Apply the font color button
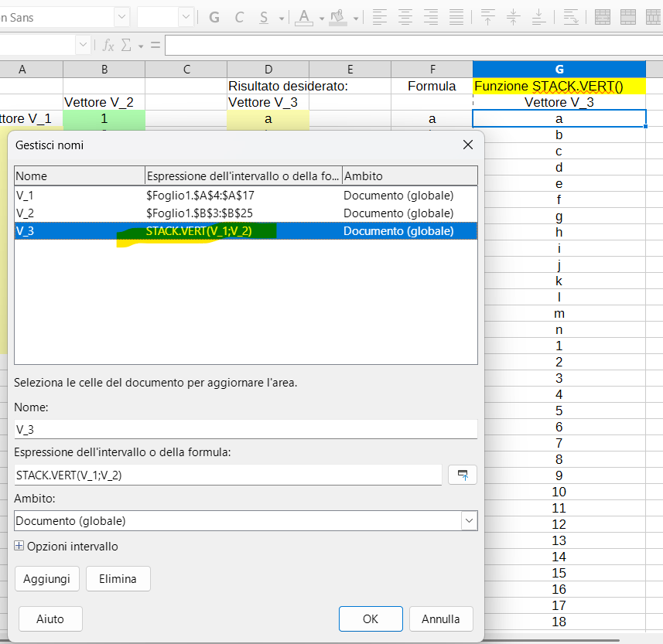This screenshot has width=663, height=644. coord(304,17)
